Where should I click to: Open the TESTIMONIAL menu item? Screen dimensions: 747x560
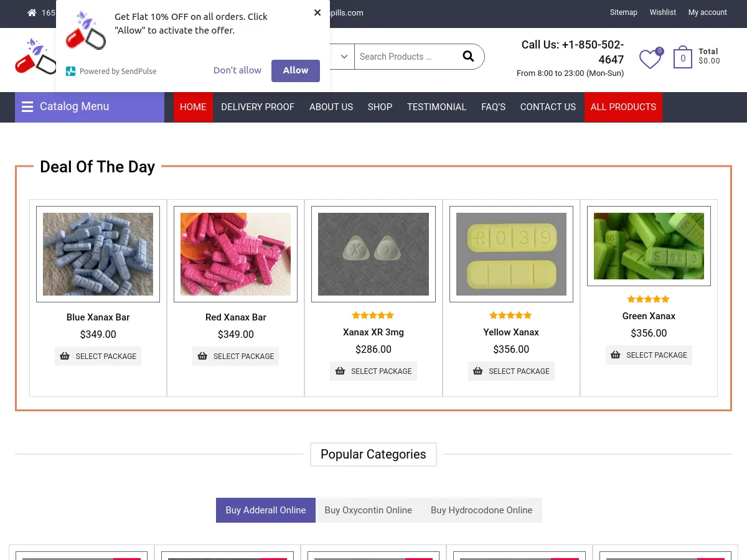(436, 107)
